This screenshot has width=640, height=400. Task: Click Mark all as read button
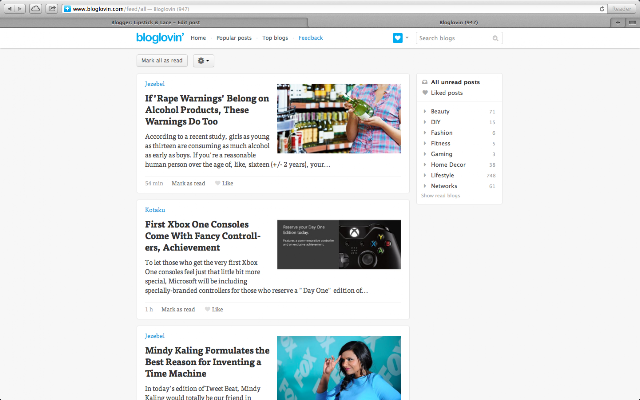pyautogui.click(x=162, y=60)
